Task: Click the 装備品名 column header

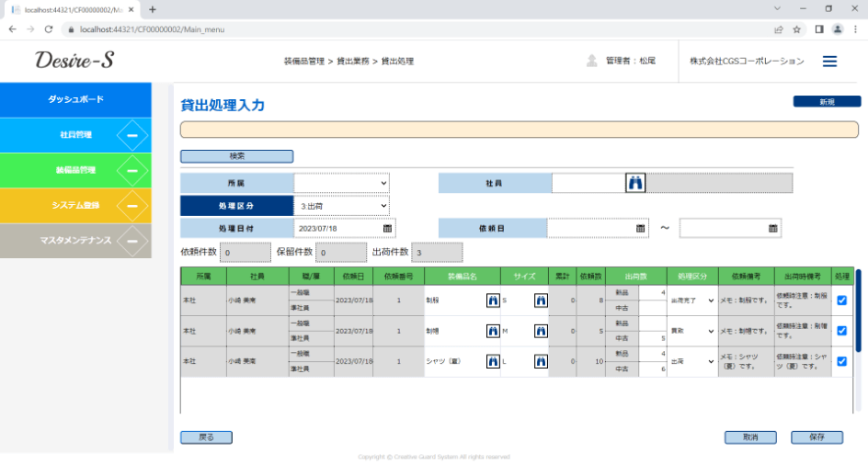Action: (x=463, y=277)
